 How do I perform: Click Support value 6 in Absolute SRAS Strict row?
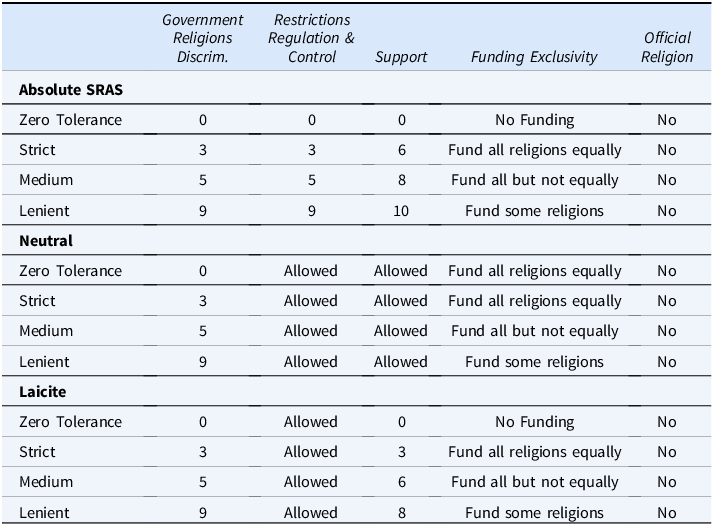400,150
